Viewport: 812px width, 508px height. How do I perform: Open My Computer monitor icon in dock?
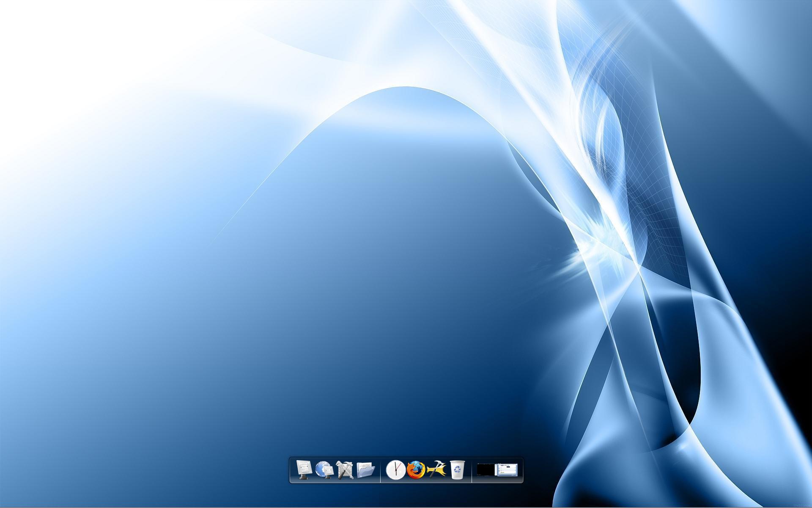click(x=304, y=469)
